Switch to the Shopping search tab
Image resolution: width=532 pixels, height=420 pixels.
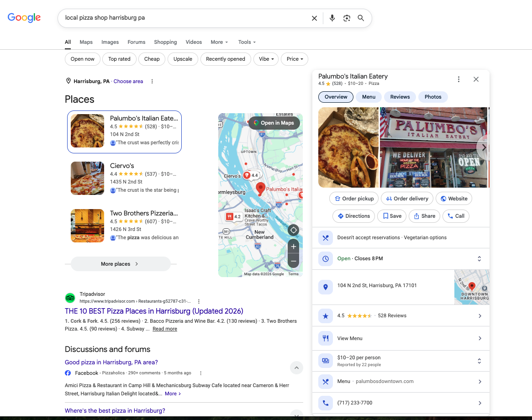[x=165, y=42]
